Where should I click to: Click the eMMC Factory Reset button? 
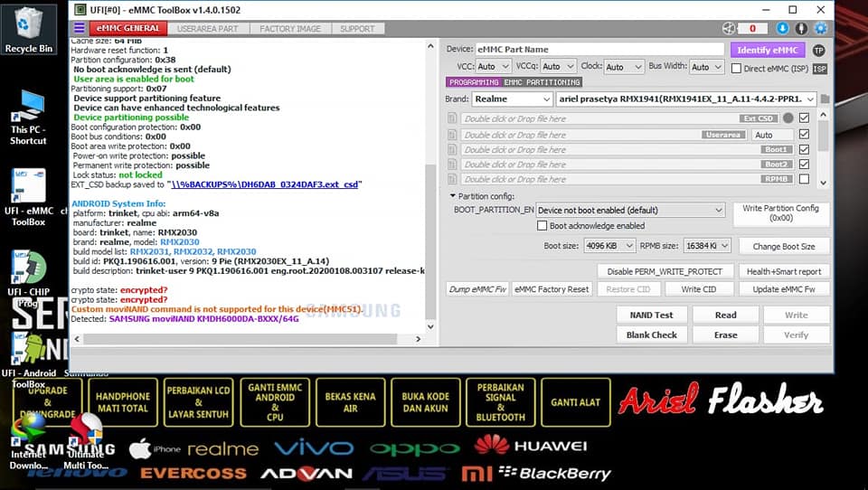pyautogui.click(x=552, y=289)
